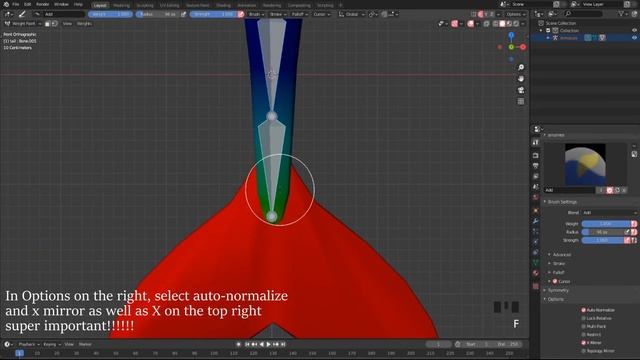Open the Stroke dropdown in header
640x360 pixels.
coord(278,14)
